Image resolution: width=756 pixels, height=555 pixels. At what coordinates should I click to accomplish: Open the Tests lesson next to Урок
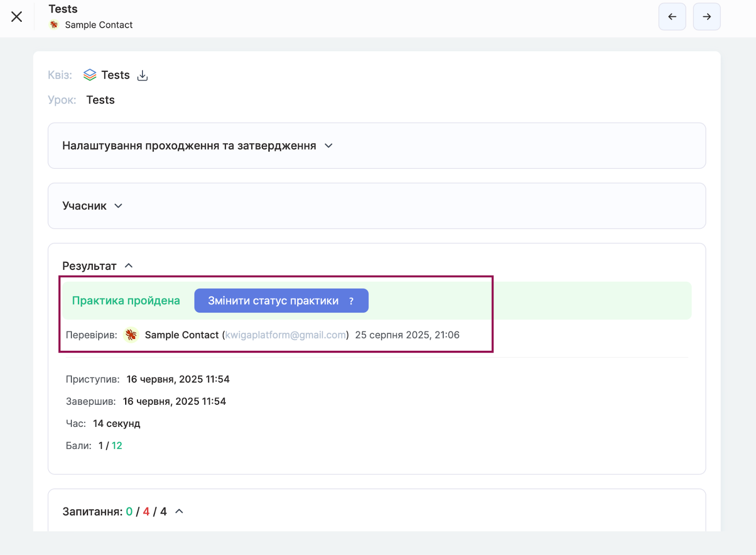pos(100,100)
